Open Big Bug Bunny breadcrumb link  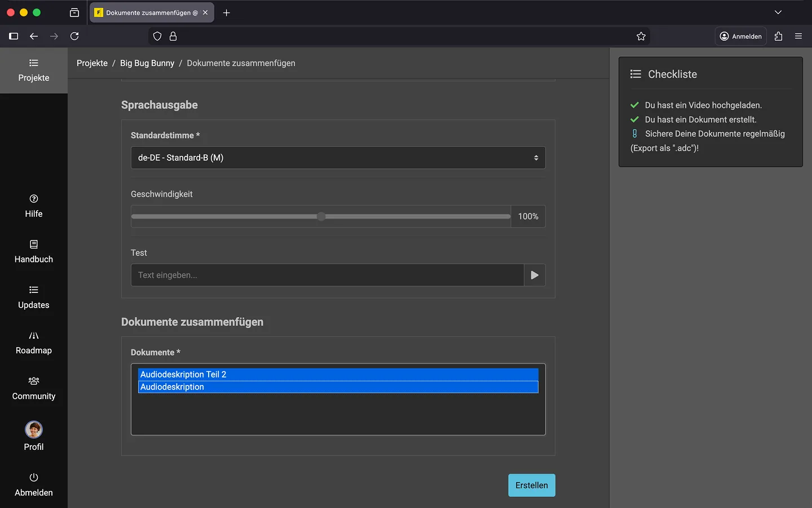[147, 63]
